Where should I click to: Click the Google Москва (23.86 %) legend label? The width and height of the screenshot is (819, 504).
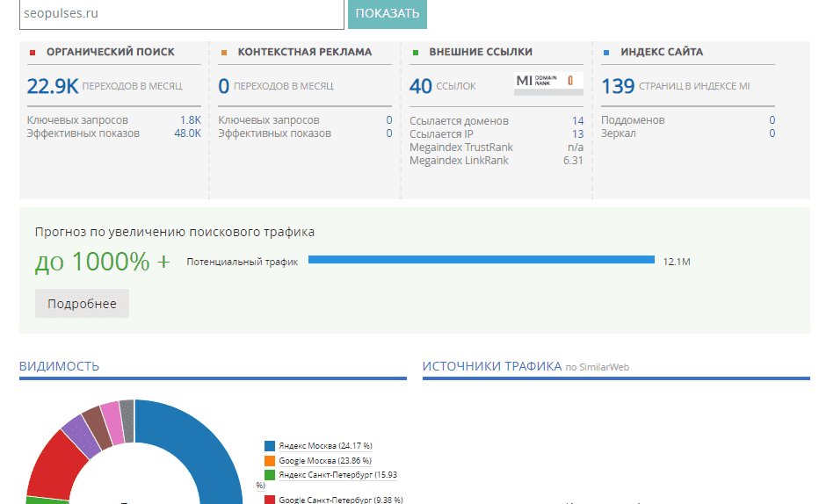pyautogui.click(x=325, y=461)
